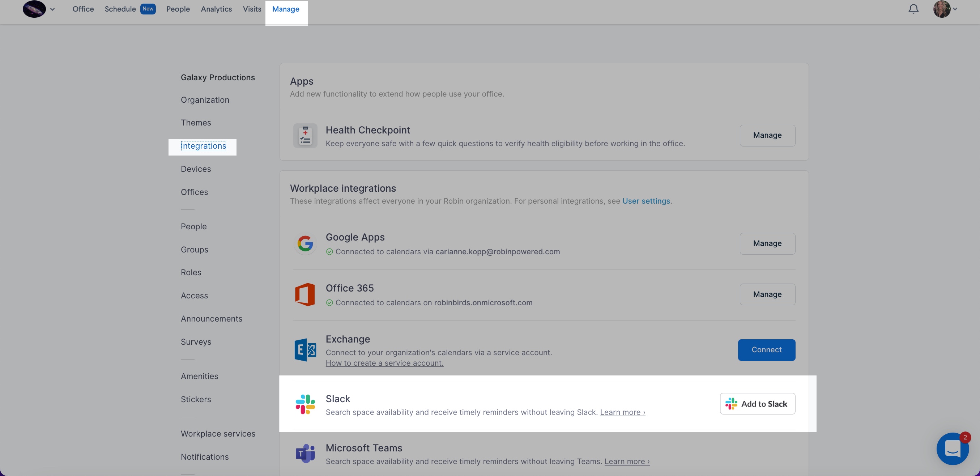Click the Google Apps logo
The image size is (980, 476).
click(305, 243)
